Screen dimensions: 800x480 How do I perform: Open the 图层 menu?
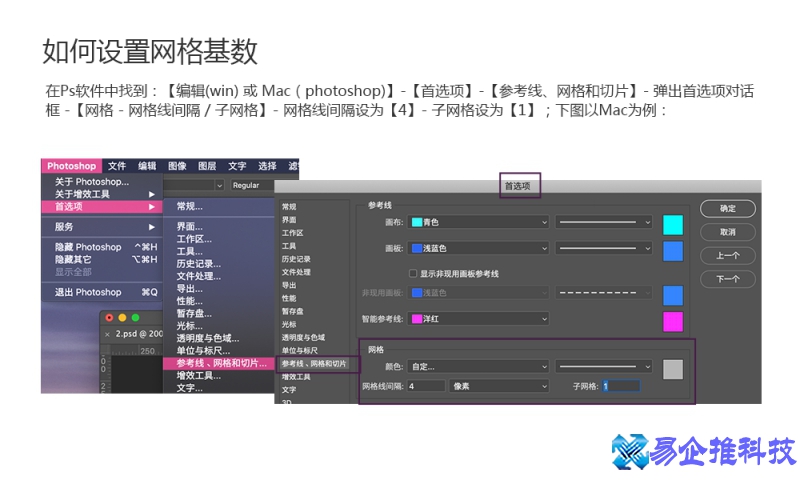point(207,166)
